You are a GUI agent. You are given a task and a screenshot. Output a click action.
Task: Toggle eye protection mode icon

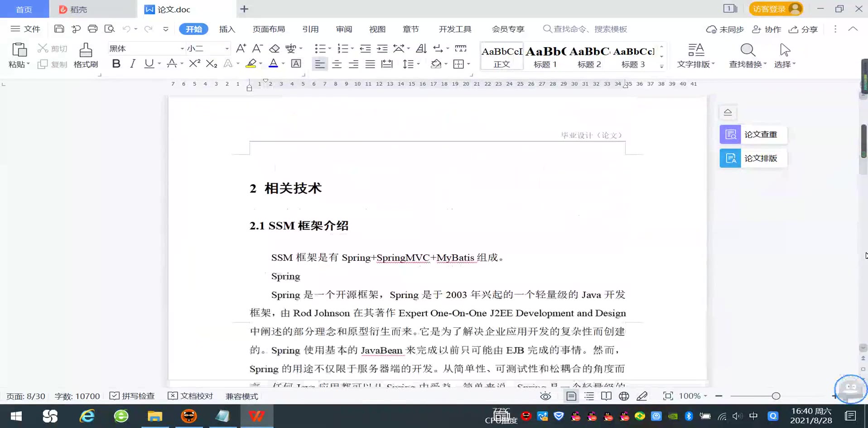(545, 396)
